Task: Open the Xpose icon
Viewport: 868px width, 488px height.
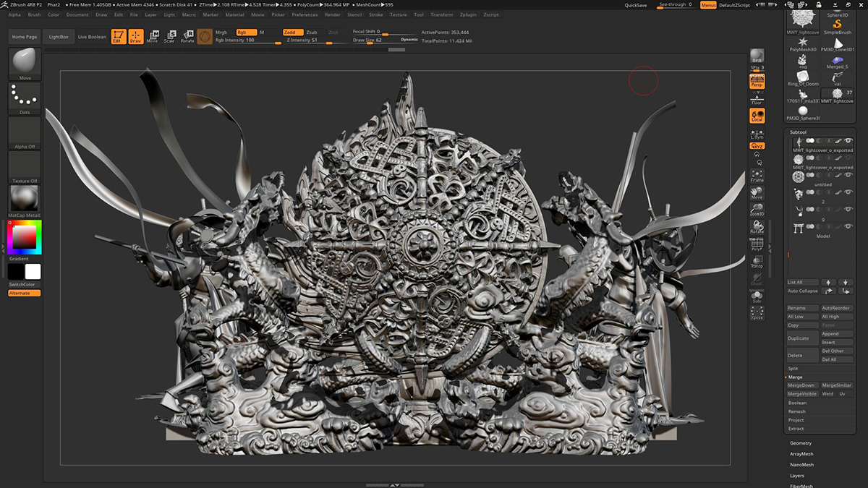Action: click(x=757, y=313)
